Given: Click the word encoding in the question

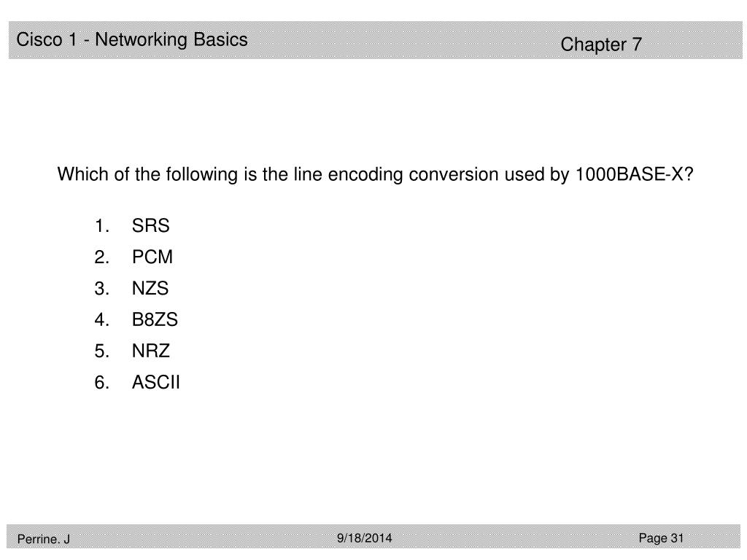Looking at the screenshot, I should point(366,175).
